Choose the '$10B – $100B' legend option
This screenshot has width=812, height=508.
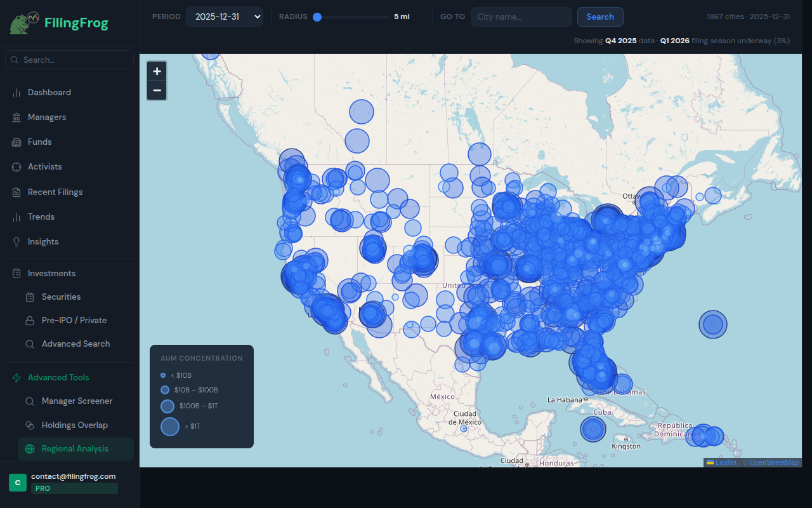point(166,390)
